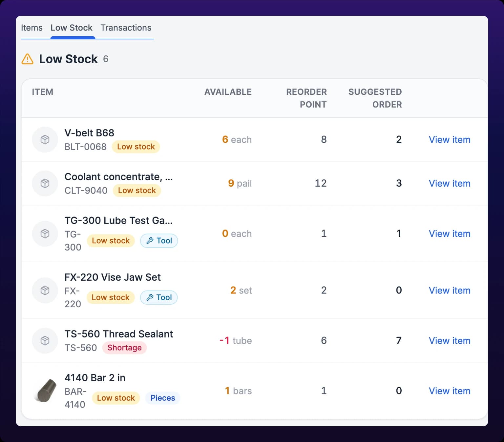504x442 pixels.
Task: Click the -1 tube available value
Action: [236, 341]
